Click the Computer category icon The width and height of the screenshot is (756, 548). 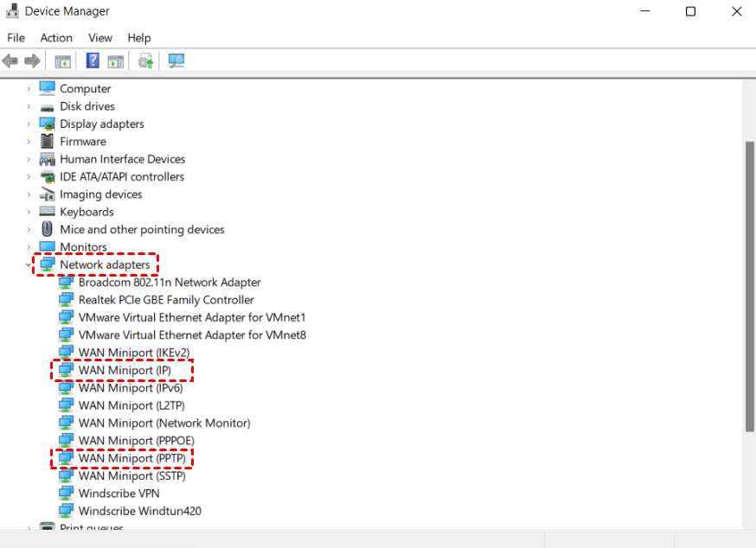48,88
